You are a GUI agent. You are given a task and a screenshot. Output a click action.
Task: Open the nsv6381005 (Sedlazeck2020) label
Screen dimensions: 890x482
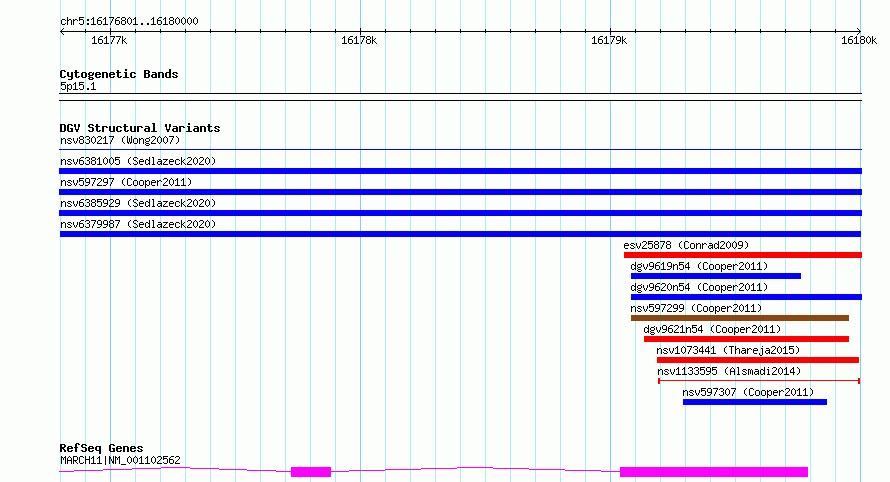[138, 161]
